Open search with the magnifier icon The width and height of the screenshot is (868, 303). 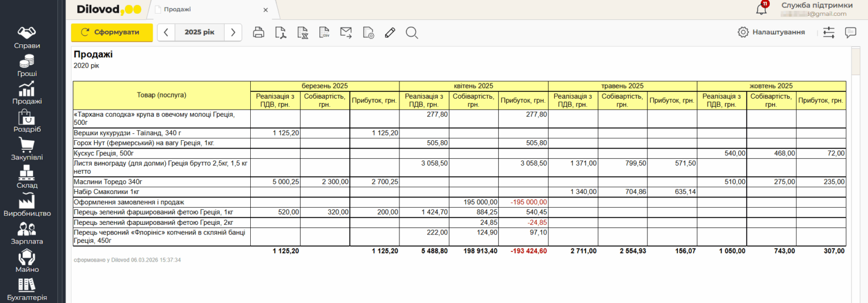[412, 32]
